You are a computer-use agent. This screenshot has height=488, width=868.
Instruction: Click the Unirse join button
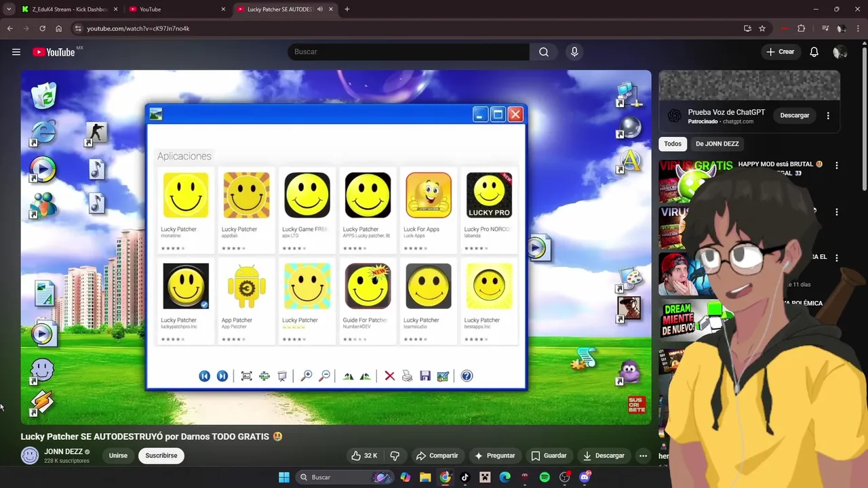(x=118, y=455)
